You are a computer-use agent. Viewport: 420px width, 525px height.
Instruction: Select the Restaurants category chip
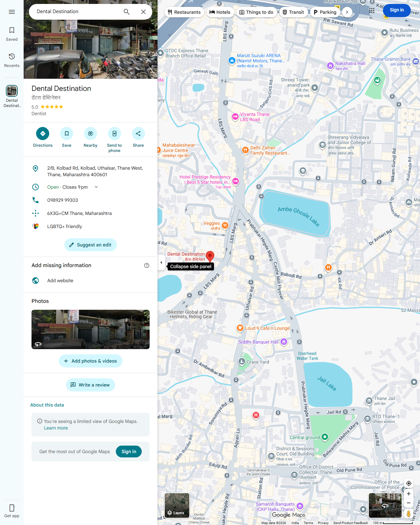point(184,12)
